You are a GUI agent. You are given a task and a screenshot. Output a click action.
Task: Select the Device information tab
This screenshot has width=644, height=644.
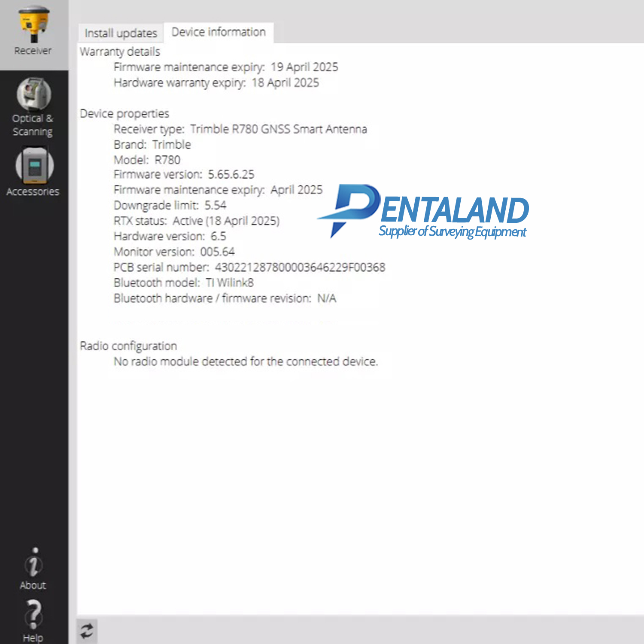pyautogui.click(x=219, y=32)
